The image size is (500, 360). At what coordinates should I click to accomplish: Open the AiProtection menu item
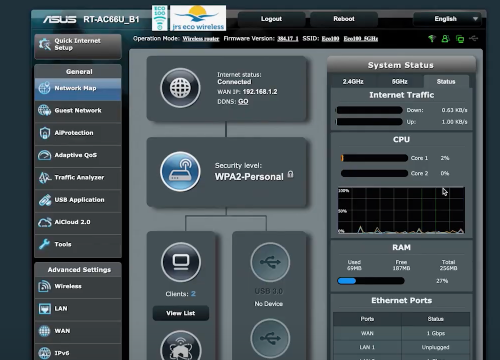pos(78,133)
